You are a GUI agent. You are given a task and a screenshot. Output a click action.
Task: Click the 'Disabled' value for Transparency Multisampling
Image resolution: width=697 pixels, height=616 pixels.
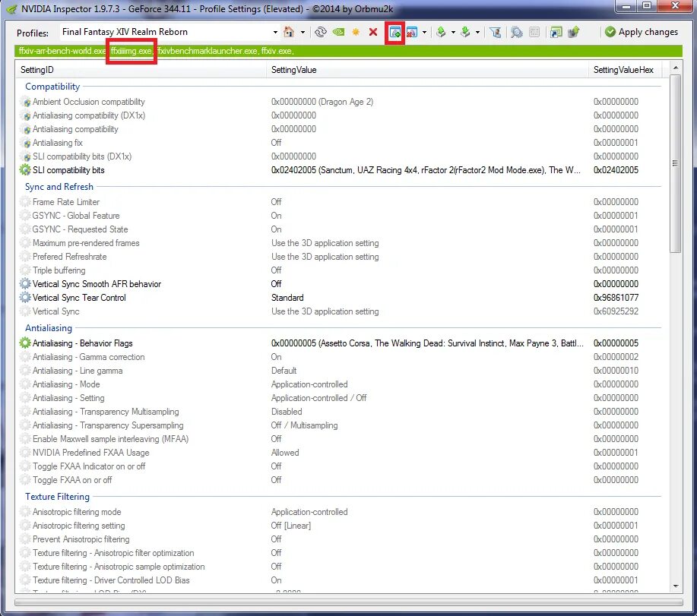click(x=287, y=412)
